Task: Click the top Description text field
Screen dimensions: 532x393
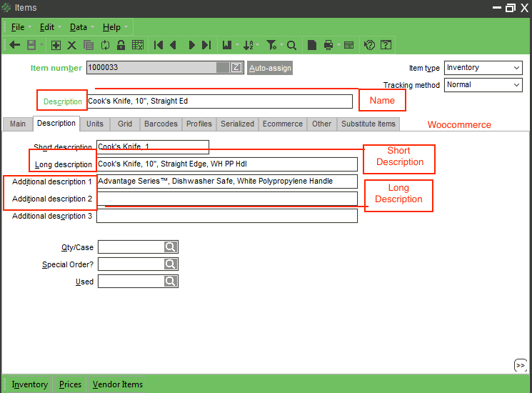Action: (219, 101)
